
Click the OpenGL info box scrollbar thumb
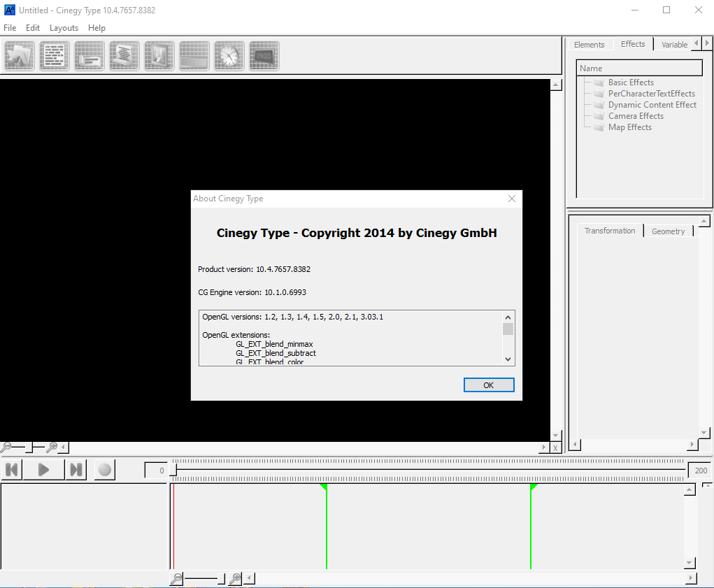[x=508, y=329]
